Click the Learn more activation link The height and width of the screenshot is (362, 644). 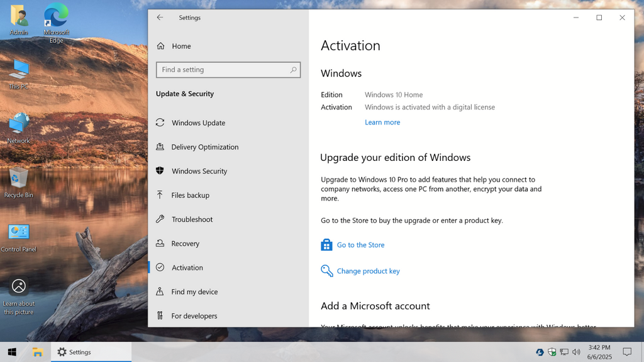pos(382,123)
